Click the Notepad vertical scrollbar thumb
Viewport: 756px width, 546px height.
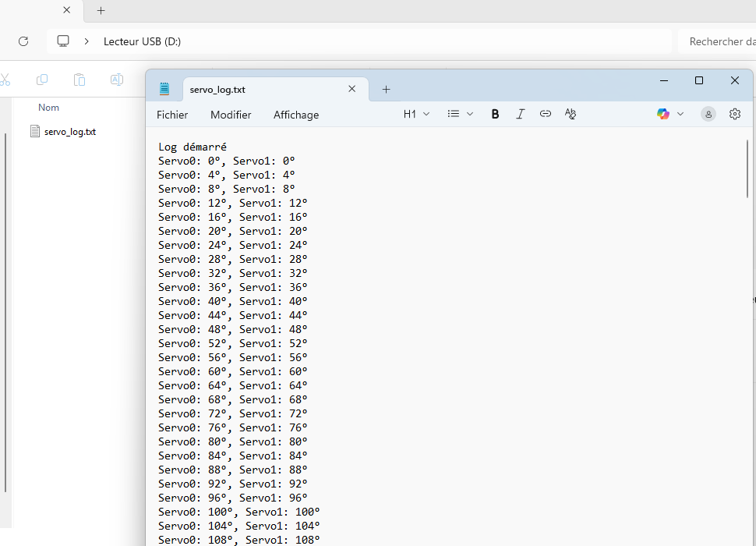tap(747, 168)
